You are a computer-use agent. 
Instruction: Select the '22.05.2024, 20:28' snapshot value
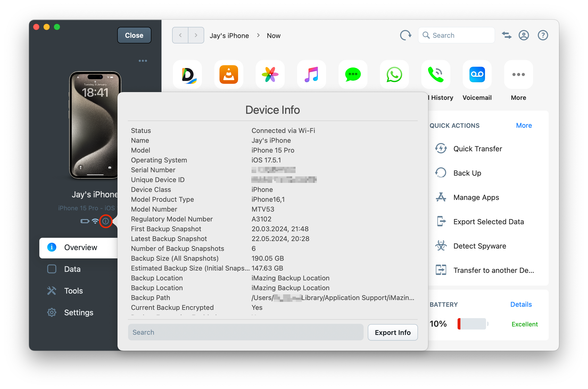(x=280, y=239)
